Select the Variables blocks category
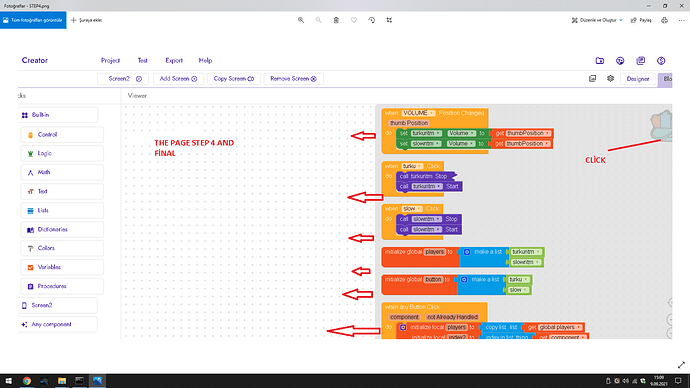 pyautogui.click(x=62, y=267)
